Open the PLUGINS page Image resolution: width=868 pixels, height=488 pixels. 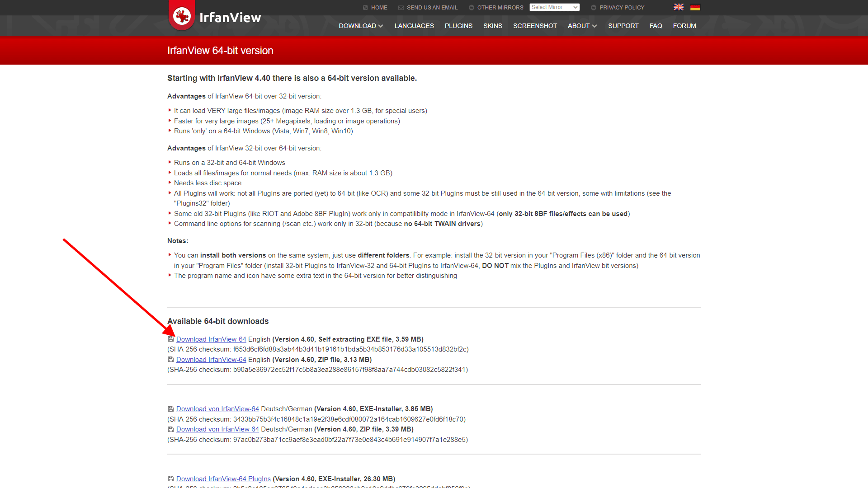(x=458, y=26)
